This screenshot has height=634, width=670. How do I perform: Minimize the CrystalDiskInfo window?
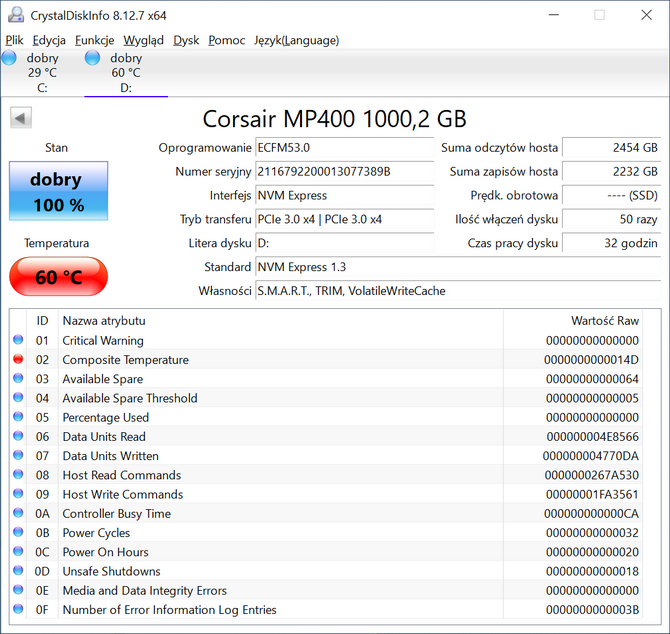click(x=554, y=15)
